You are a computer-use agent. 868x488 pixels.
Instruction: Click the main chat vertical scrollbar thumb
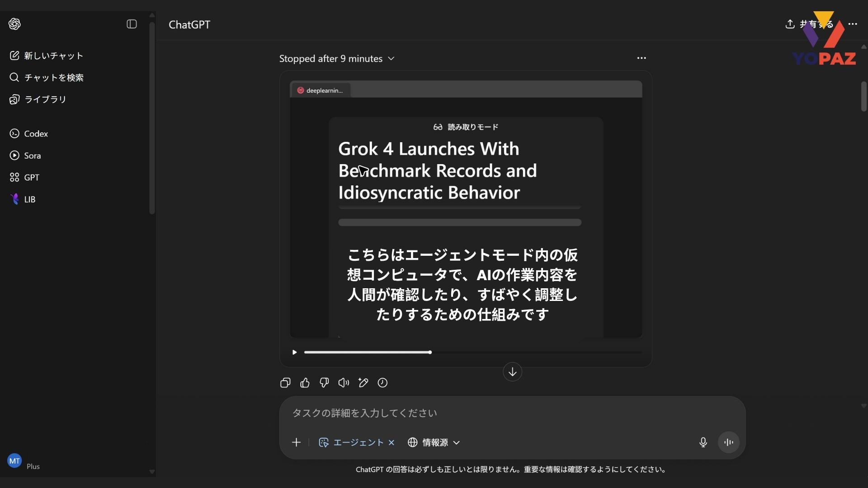(863, 96)
